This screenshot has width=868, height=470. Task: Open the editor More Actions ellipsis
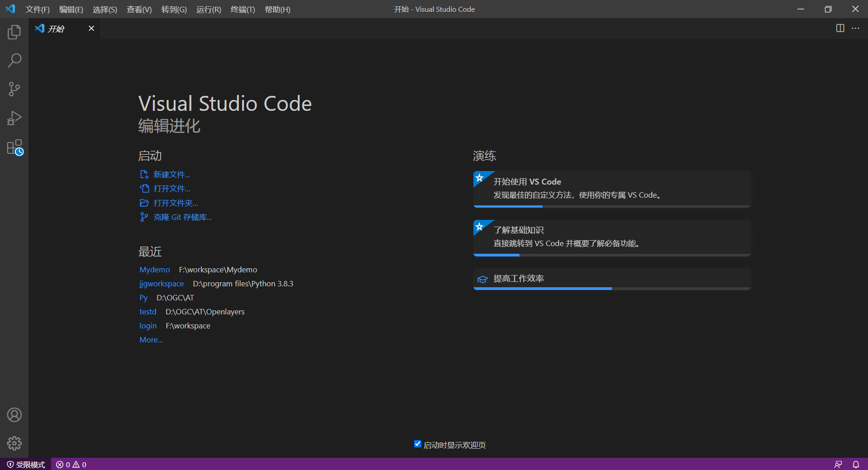pos(855,28)
